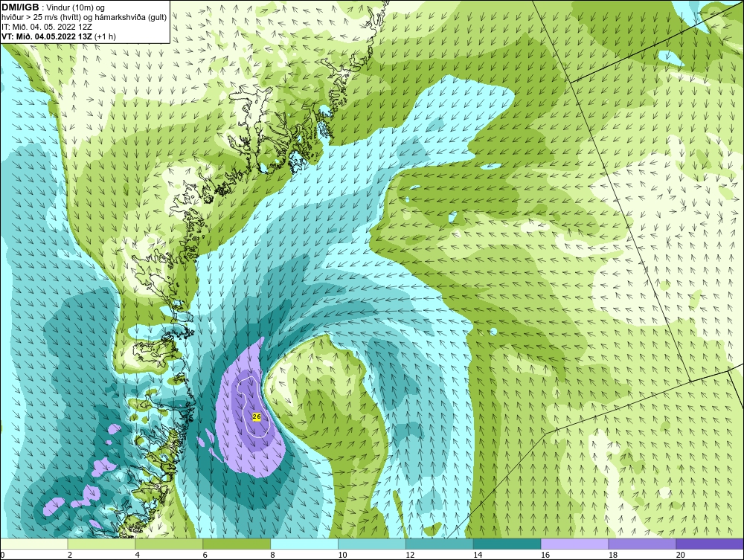Click the legend scale label 16
The image size is (744, 560).
[545, 555]
